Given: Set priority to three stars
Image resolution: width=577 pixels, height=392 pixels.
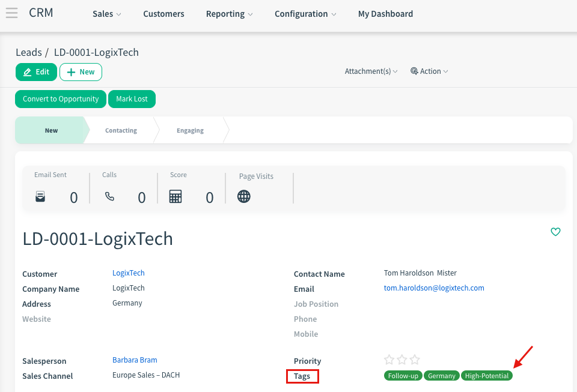Looking at the screenshot, I should click(415, 360).
